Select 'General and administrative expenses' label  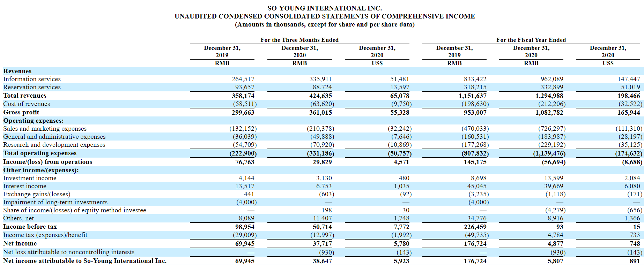point(54,137)
